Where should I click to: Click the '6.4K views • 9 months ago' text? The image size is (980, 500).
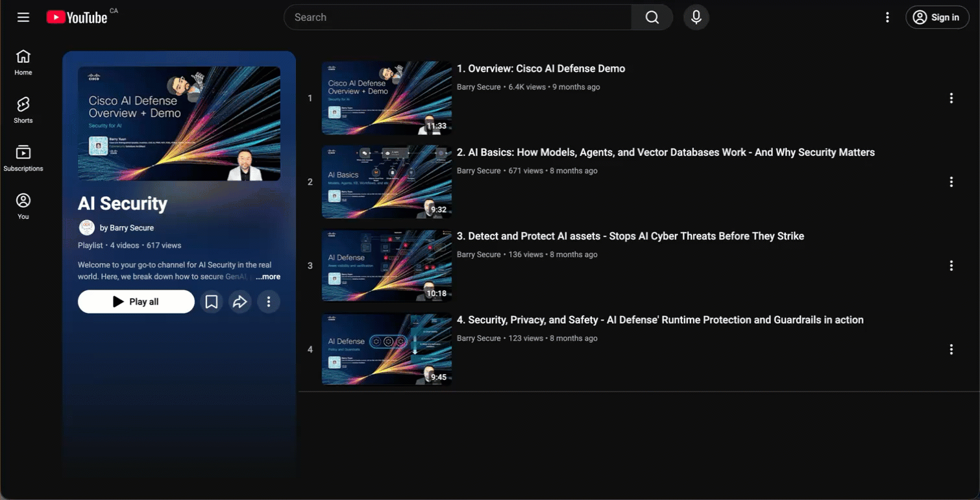(554, 87)
